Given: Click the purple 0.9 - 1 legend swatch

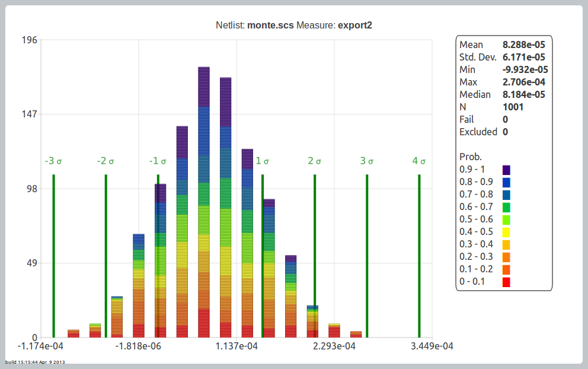Looking at the screenshot, I should (x=506, y=170).
